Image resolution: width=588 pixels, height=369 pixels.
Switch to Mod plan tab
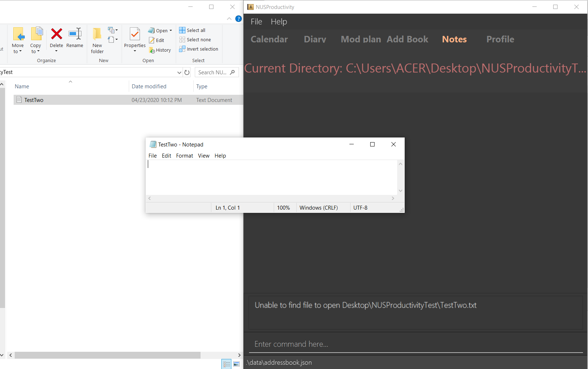[x=361, y=39]
